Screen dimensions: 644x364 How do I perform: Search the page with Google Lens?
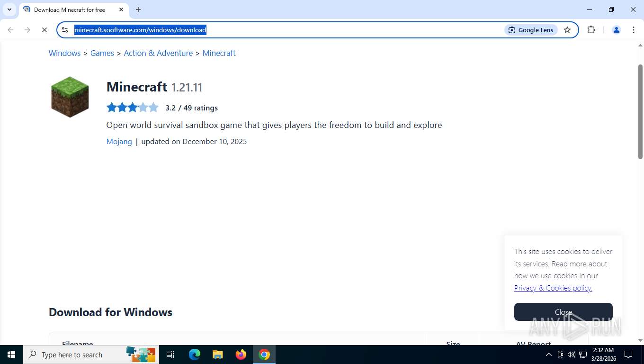click(531, 30)
